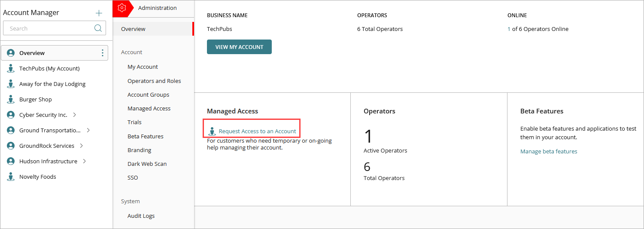The width and height of the screenshot is (644, 229).
Task: Select Ground Transportatio... account
Action: [x=50, y=130]
